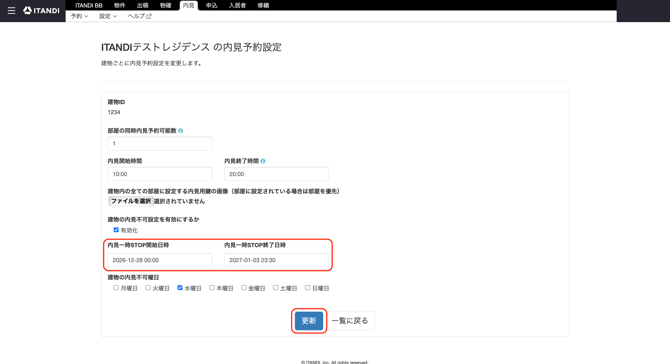Viewport: 670px width, 364px height.
Task: Click the blue 更新 button
Action: click(x=309, y=321)
